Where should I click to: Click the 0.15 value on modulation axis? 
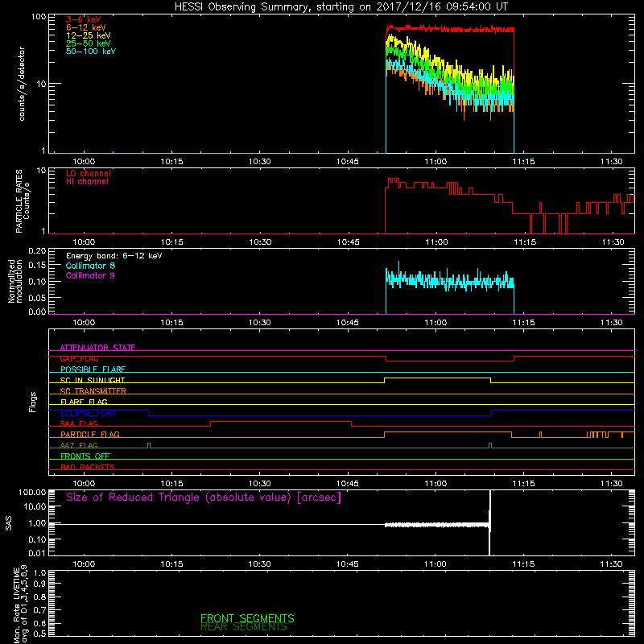click(37, 266)
